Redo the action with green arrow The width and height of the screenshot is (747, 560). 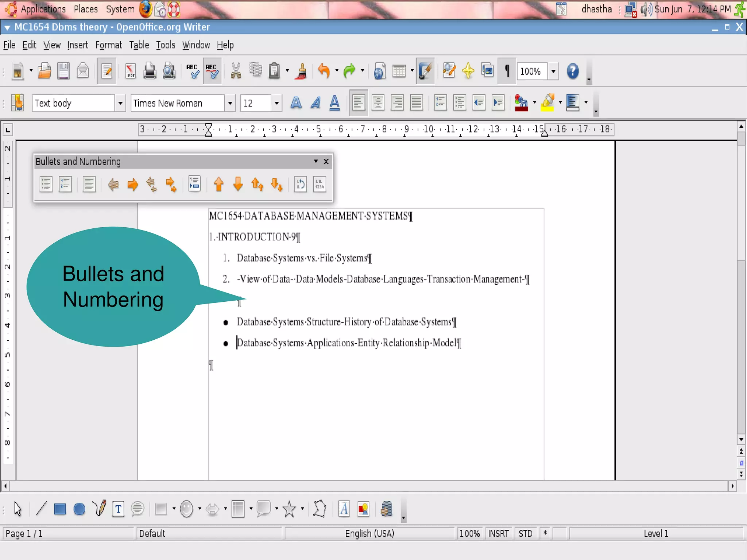349,71
